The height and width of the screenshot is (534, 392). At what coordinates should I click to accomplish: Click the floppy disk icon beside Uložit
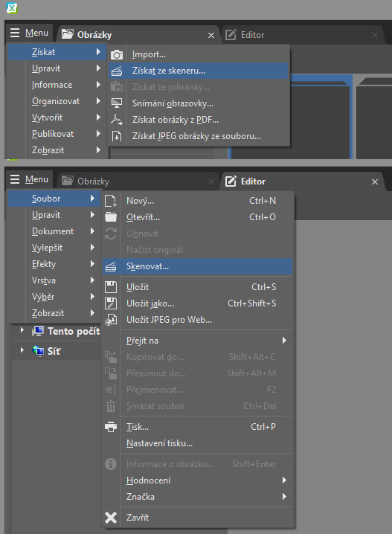pyautogui.click(x=111, y=287)
